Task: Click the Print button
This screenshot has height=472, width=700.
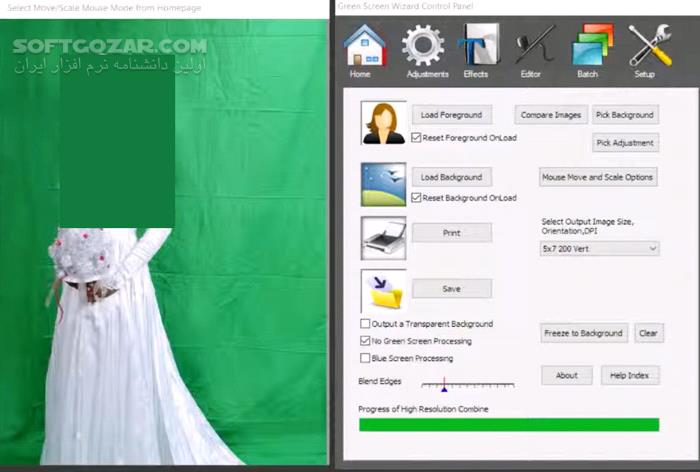Action: [452, 233]
